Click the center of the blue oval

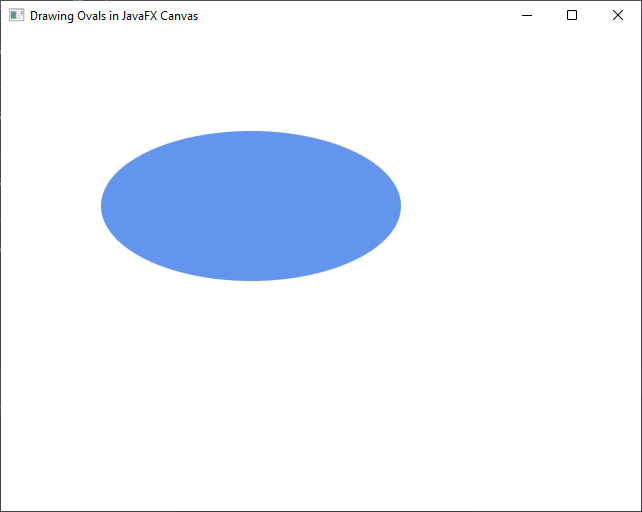pyautogui.click(x=251, y=206)
